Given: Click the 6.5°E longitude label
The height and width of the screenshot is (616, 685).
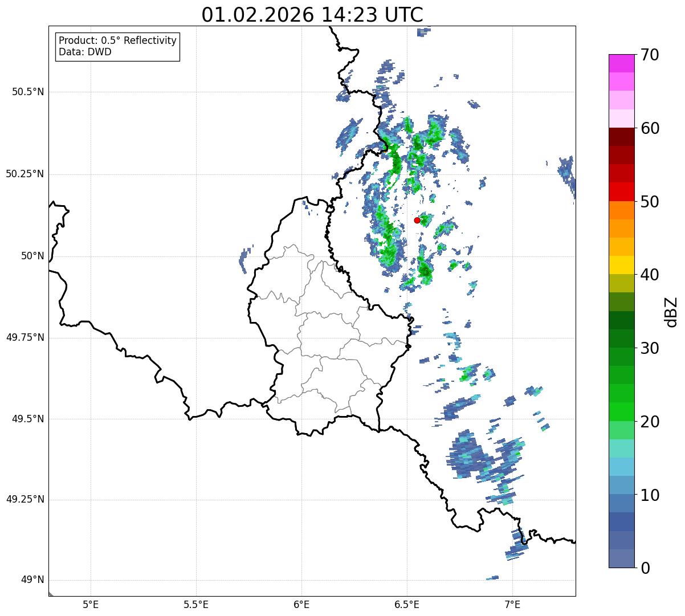Looking at the screenshot, I should click(407, 604).
